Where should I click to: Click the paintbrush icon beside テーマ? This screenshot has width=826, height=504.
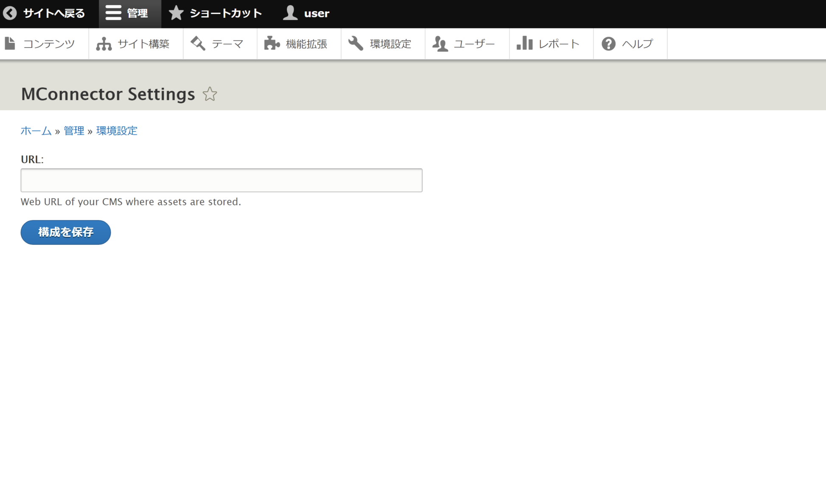pyautogui.click(x=198, y=43)
